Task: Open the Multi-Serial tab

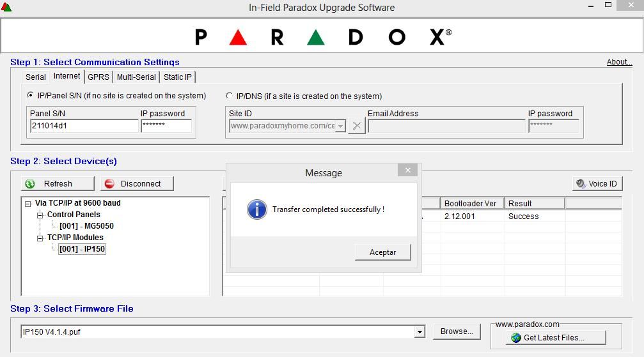Action: pos(136,77)
